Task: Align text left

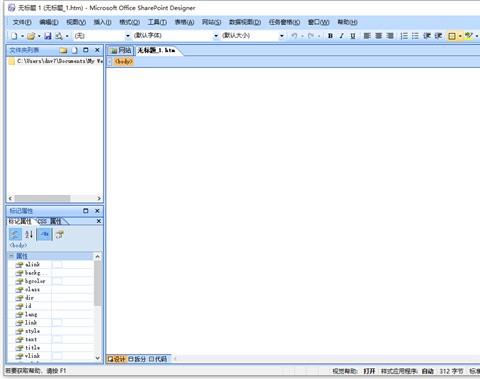Action: (367, 36)
